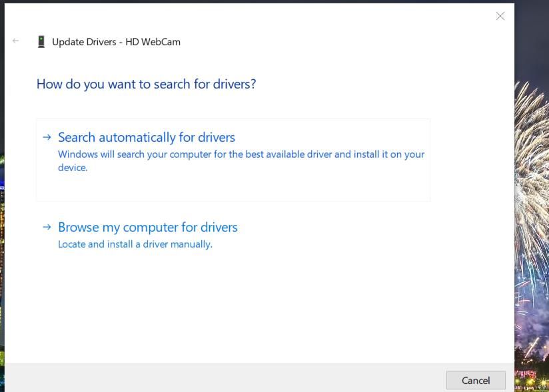
Task: Close the Update Drivers dialog with X
Action: tap(500, 16)
